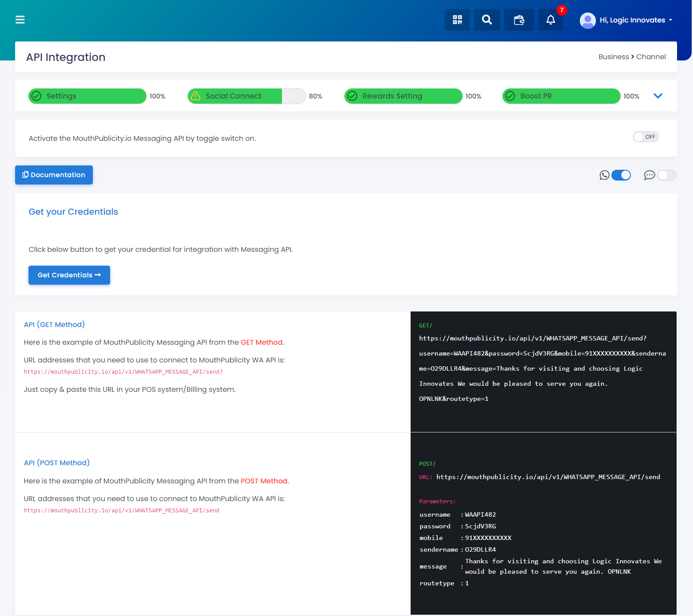Click the Rewards Setting checkmark icon
Screen dimensions: 693x616
click(352, 96)
